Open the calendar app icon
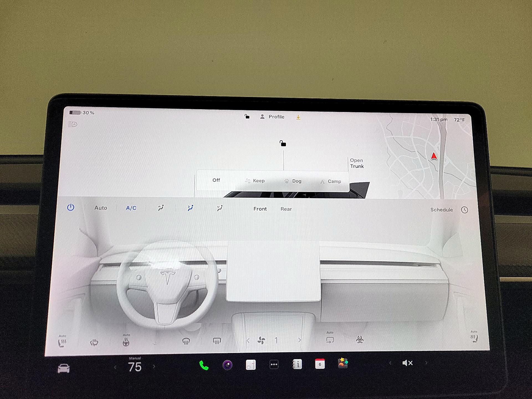This screenshot has width=532, height=399. (x=320, y=364)
